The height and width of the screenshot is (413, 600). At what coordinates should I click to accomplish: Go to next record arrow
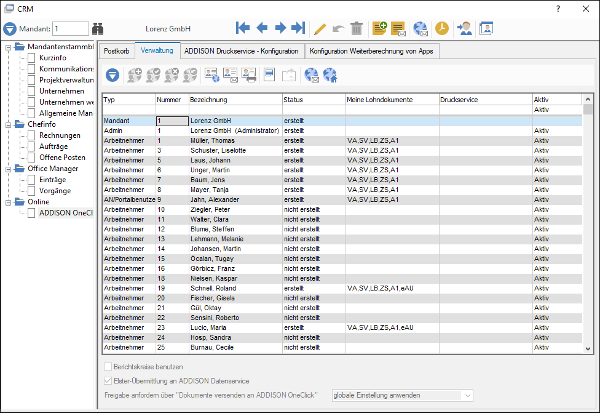tap(280, 28)
